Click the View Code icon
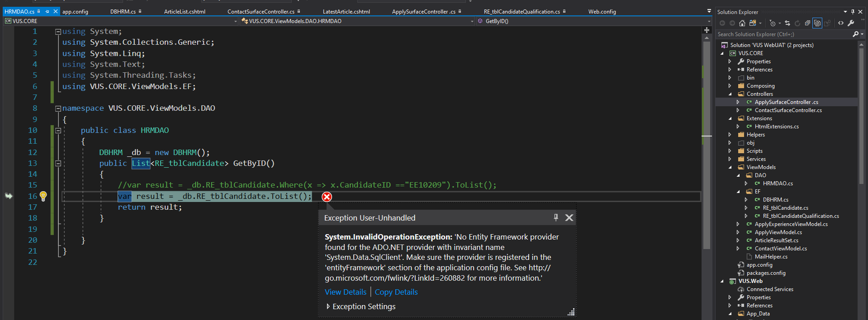 coord(840,23)
